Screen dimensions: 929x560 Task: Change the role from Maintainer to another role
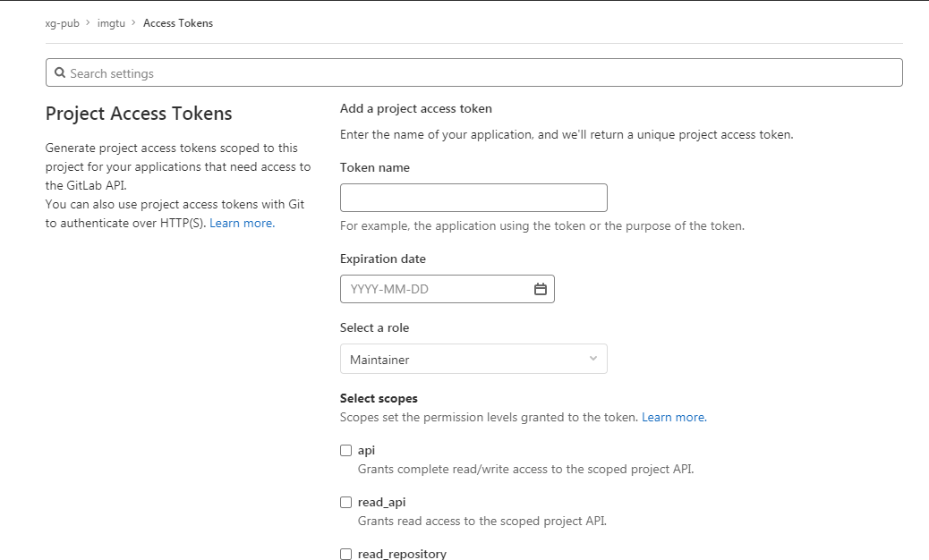coord(473,358)
